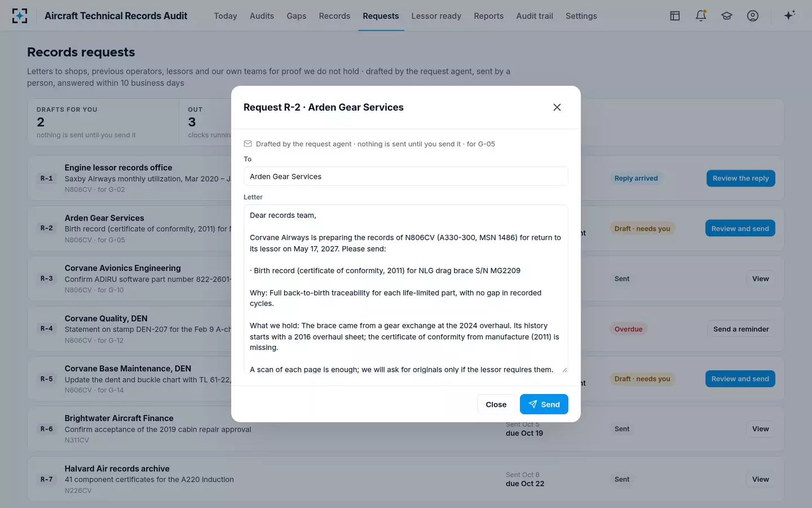Click the Reply arrived status for R-1
The height and width of the screenshot is (508, 812).
[x=636, y=178]
